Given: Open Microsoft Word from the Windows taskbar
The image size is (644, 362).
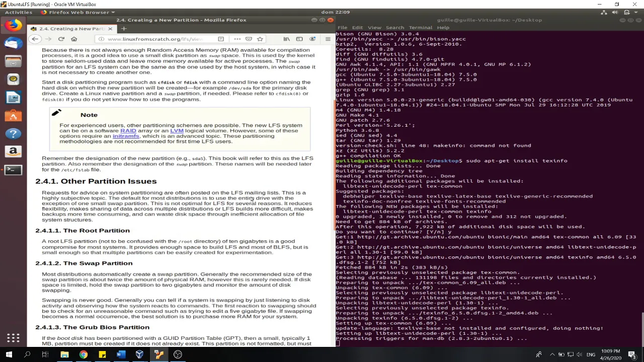Looking at the screenshot, I should tap(121, 354).
